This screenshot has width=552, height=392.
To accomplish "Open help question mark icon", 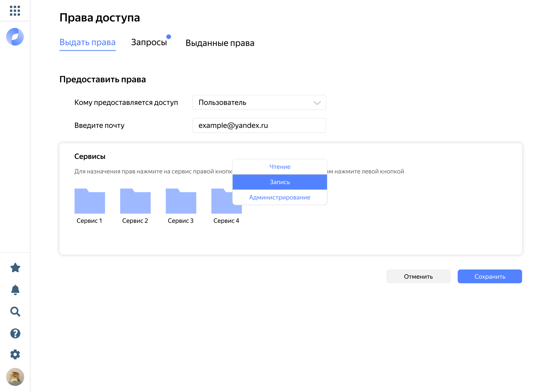I will coord(15,333).
